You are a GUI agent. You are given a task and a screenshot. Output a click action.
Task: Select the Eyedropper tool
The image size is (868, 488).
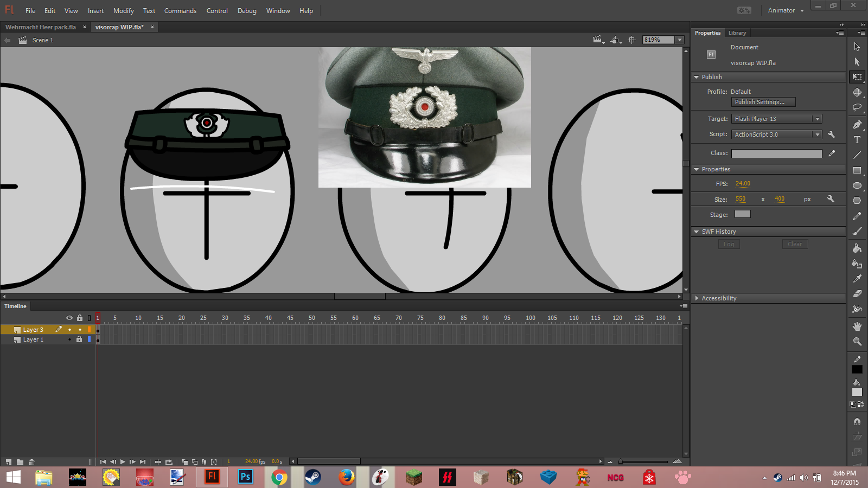[857, 279]
